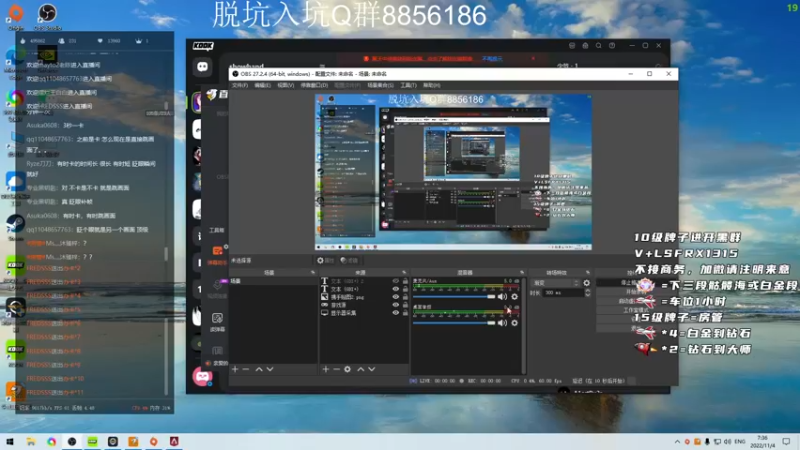Open the Docks menu in OBS
Screen dimensions: 800x450
(x=314, y=85)
